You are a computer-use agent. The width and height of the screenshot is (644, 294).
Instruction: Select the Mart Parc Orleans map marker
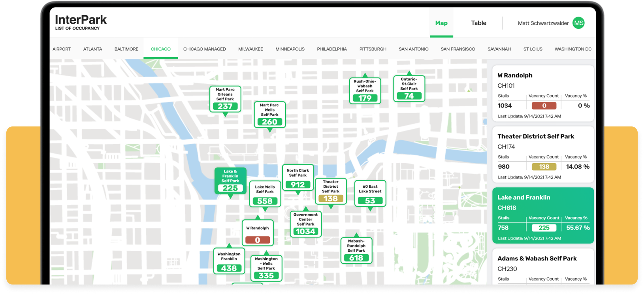tap(225, 99)
